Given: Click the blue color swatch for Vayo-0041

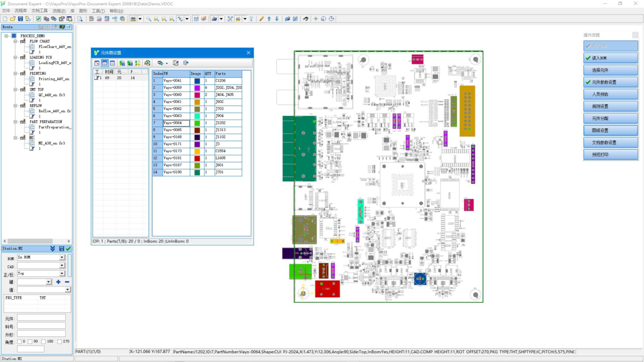Looking at the screenshot, I should tap(197, 80).
